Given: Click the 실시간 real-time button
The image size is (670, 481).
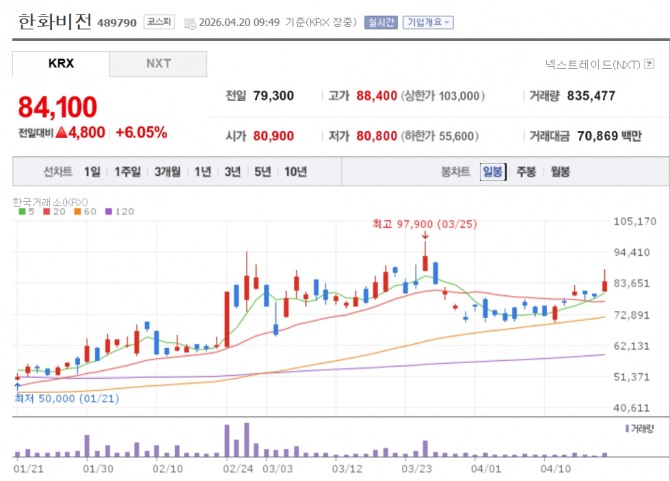Looking at the screenshot, I should (x=381, y=22).
